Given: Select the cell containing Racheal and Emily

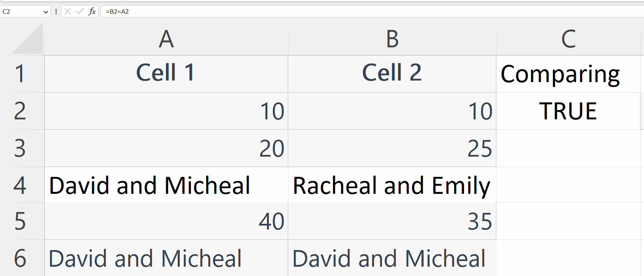Looking at the screenshot, I should (391, 185).
